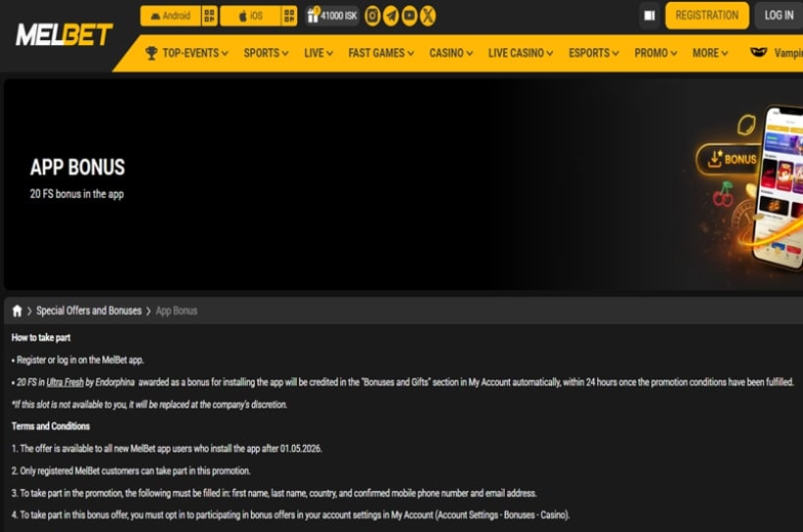Open MelBet Instagram page
Image resolution: width=803 pixels, height=532 pixels.
click(373, 16)
